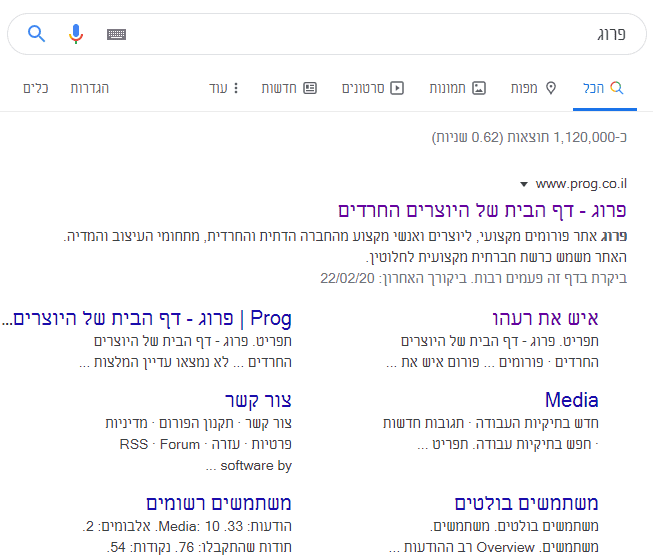
Task: Click snippet text RSS · Forum
Action: [x=160, y=444]
